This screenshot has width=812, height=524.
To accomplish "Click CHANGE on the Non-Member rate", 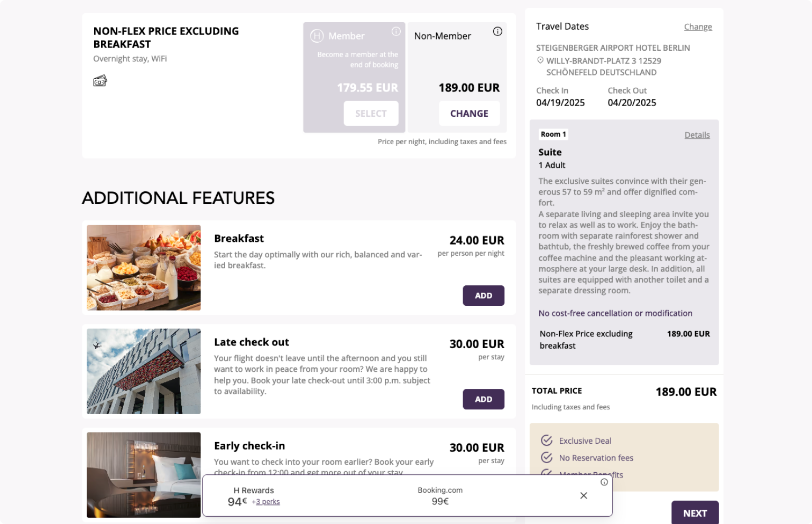I will click(469, 114).
